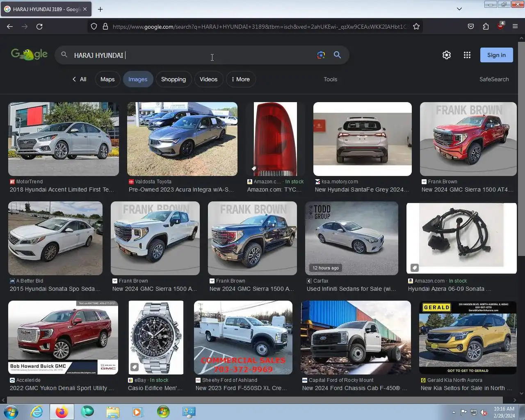The width and height of the screenshot is (525, 420).
Task: Open Google quick settings gear
Action: [447, 55]
